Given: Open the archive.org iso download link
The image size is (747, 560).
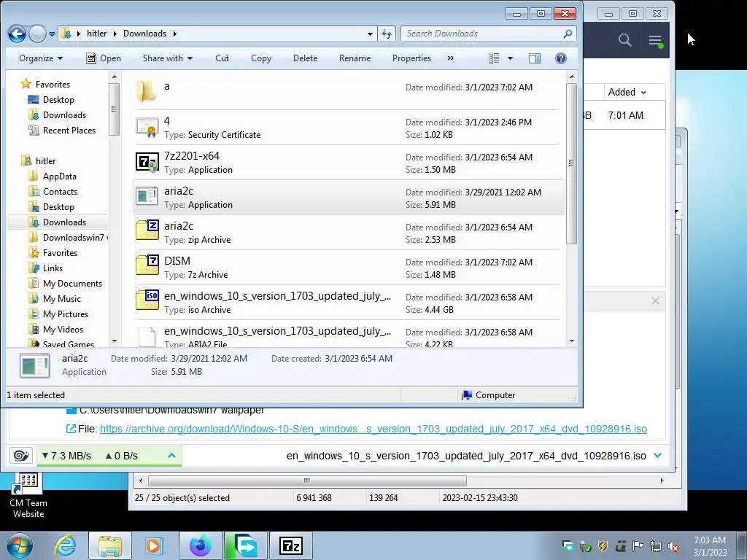Looking at the screenshot, I should tap(373, 429).
